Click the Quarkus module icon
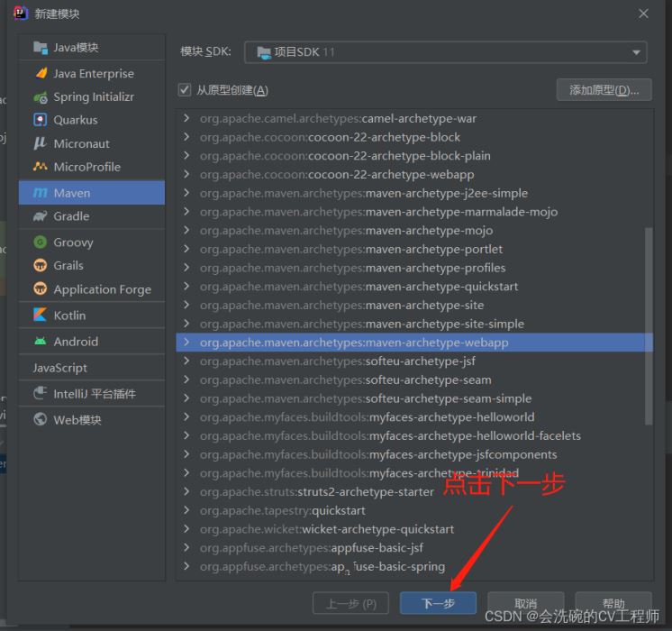The width and height of the screenshot is (672, 631). (40, 120)
